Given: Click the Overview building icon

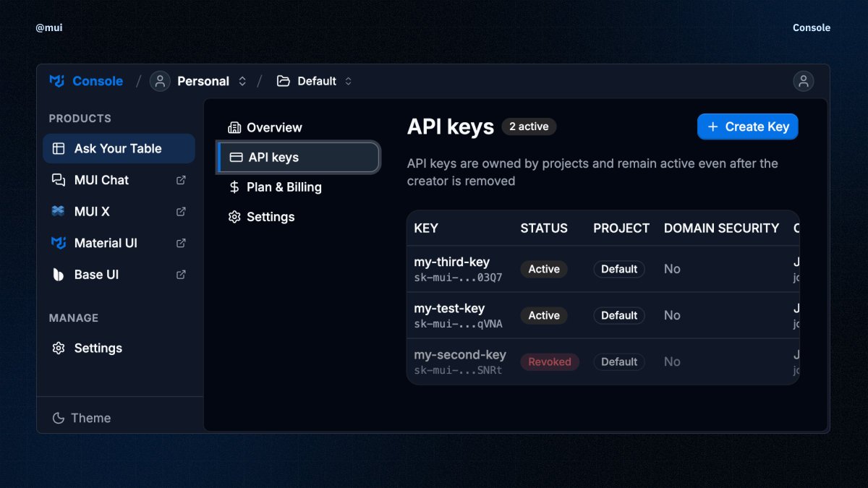Looking at the screenshot, I should (x=234, y=127).
